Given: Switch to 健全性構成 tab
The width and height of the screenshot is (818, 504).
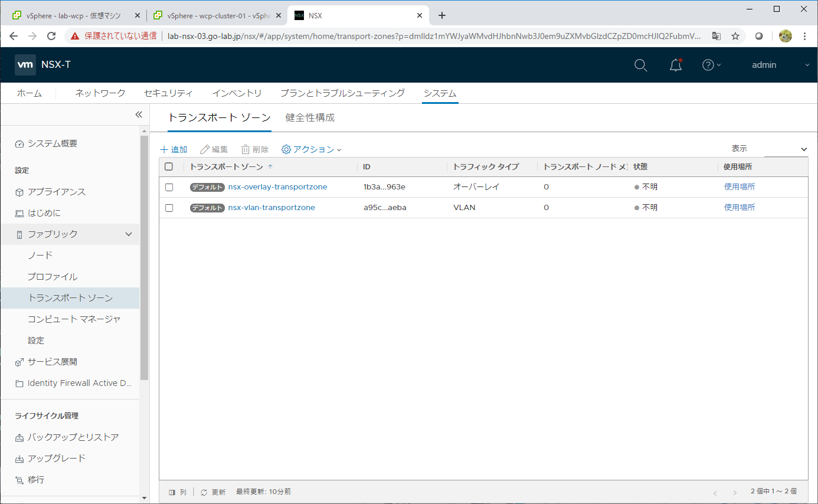Looking at the screenshot, I should click(x=310, y=117).
